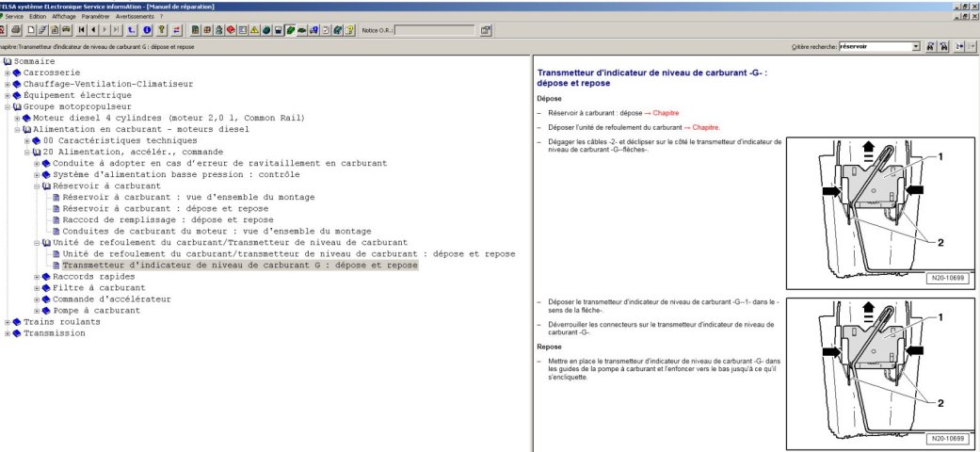980x452 pixels.
Task: Go to first page navigation arrow
Action: tap(82, 30)
